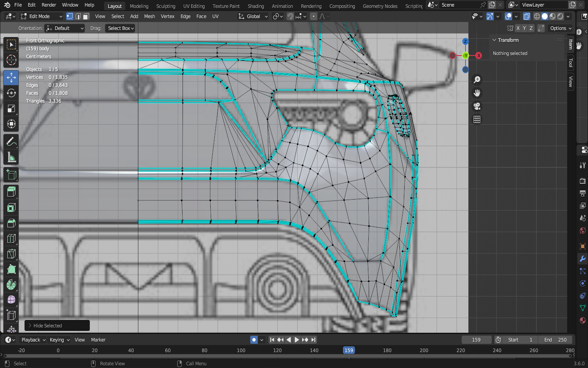Select the Smooth vertices tool

click(11, 301)
